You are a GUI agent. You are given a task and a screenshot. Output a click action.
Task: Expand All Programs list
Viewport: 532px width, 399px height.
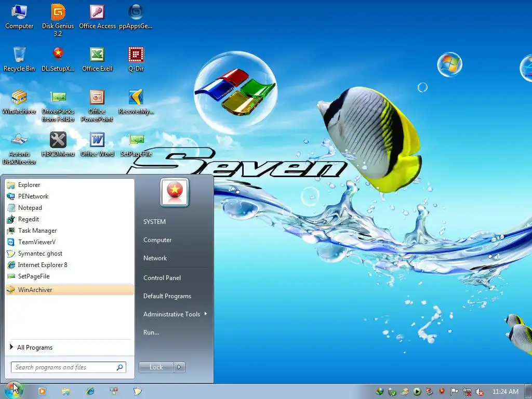point(70,348)
